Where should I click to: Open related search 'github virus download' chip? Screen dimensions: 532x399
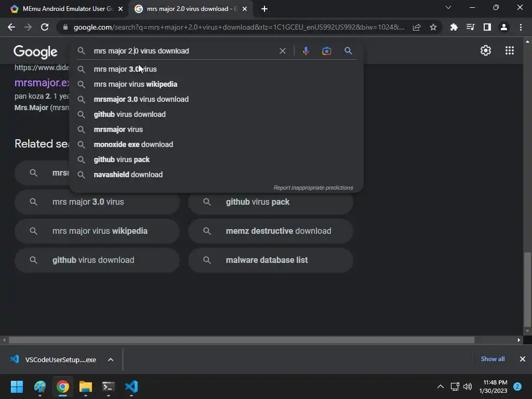(x=97, y=260)
